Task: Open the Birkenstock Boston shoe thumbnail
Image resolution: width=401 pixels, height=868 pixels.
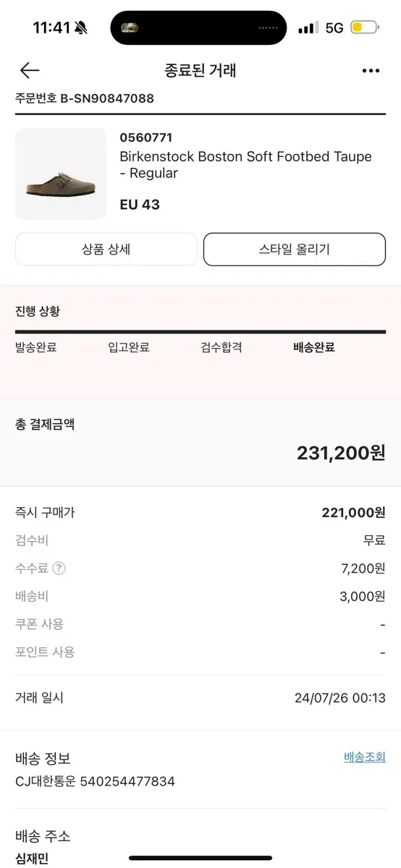Action: pos(61,174)
